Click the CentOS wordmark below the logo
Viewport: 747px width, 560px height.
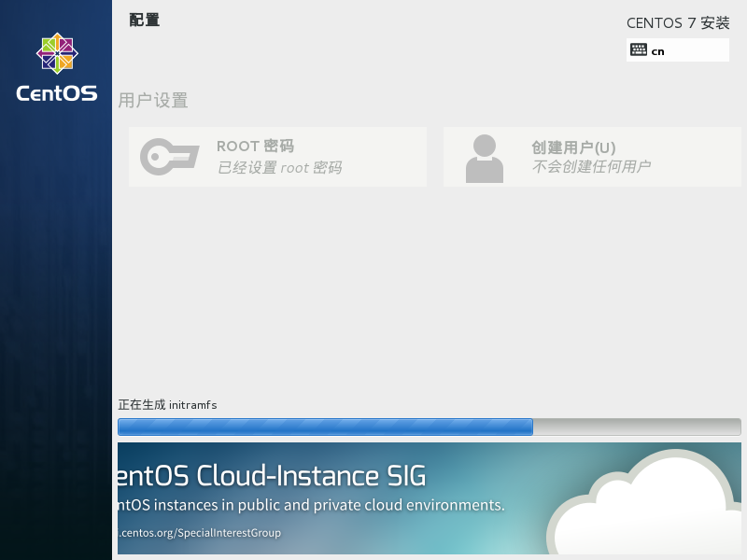55,92
